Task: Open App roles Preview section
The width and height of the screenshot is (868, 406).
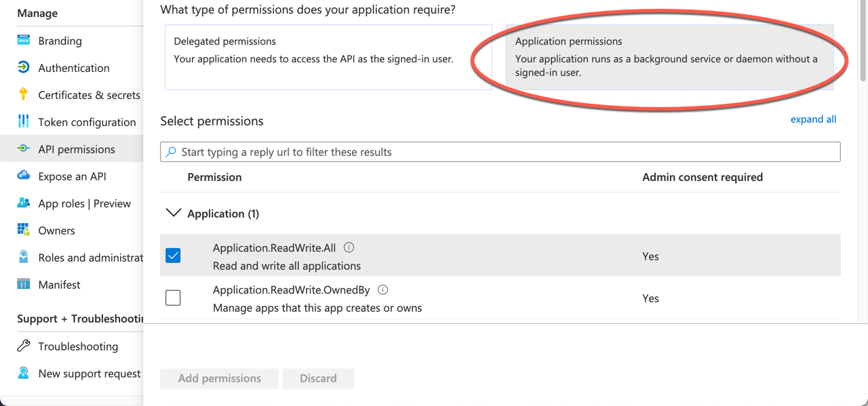Action: [x=22, y=203]
